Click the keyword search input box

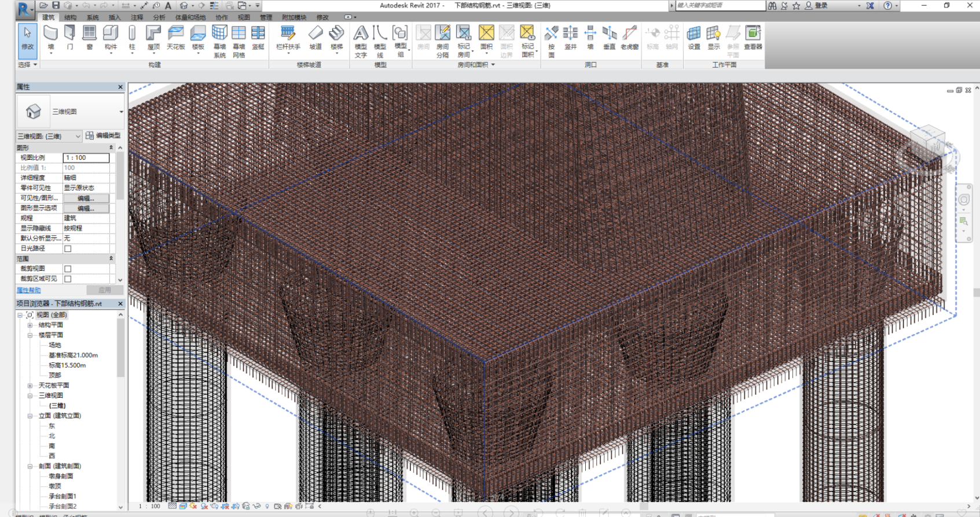720,5
